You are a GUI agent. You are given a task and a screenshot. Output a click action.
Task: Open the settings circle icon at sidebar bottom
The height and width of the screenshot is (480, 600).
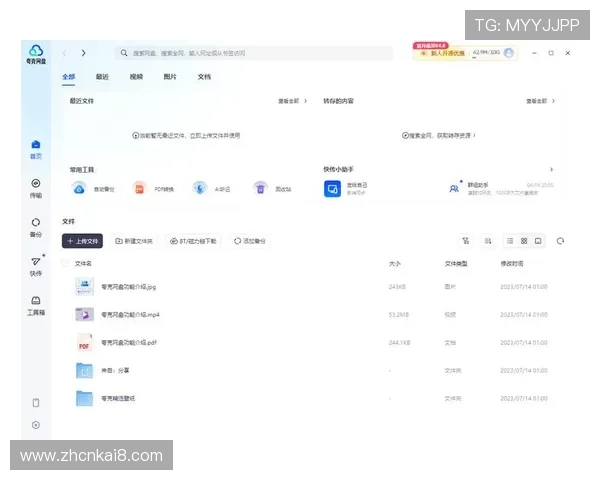(36, 425)
